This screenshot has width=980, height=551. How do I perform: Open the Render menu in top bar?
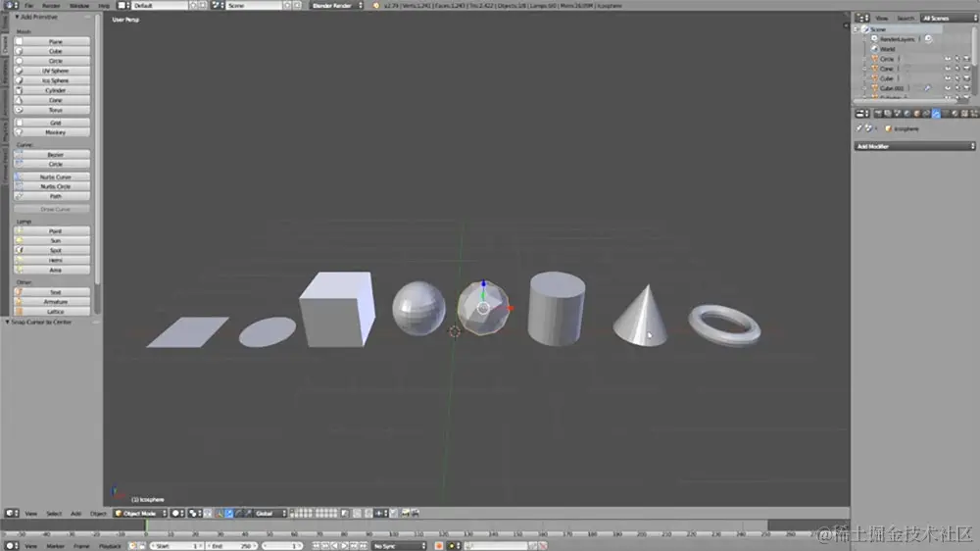pyautogui.click(x=51, y=6)
